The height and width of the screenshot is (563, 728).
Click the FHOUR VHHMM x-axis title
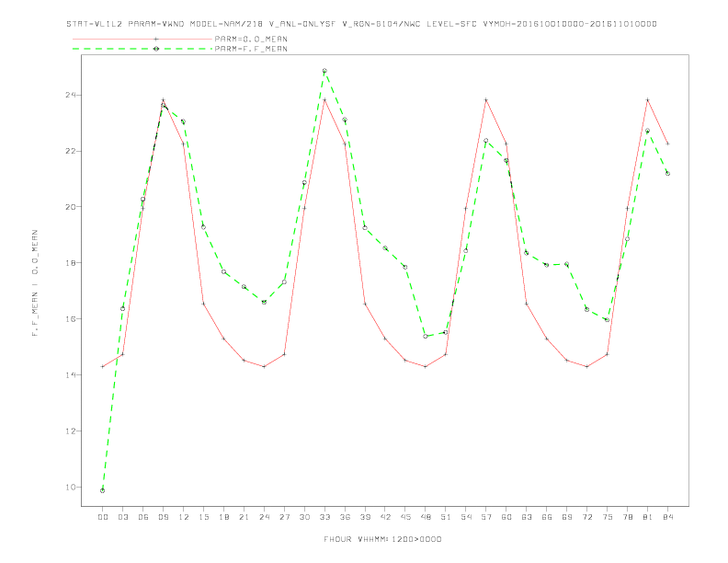382,539
